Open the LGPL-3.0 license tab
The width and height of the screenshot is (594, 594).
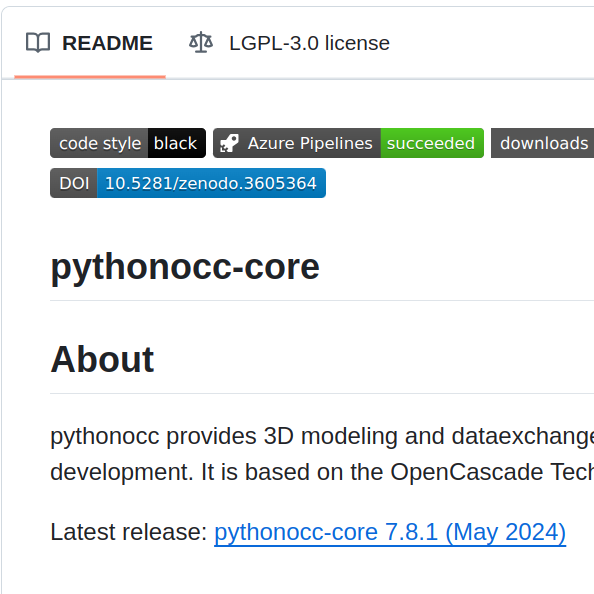289,43
